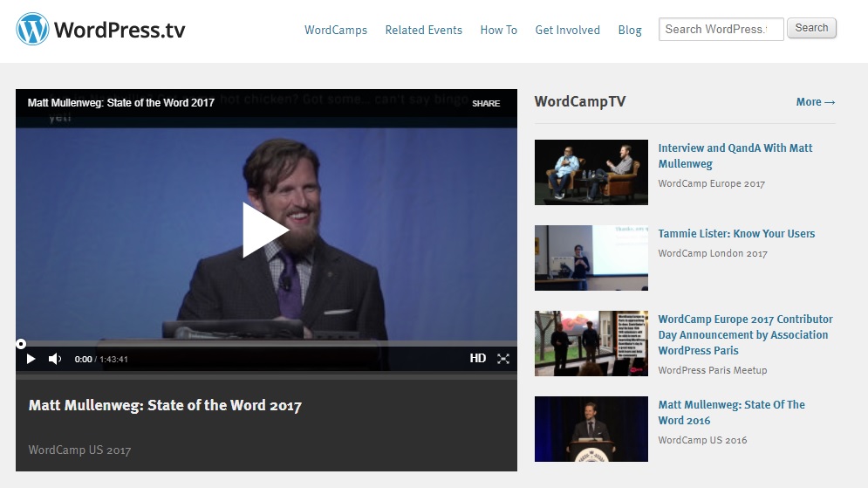This screenshot has height=488, width=868.
Task: Enter fullscreen with the expand icon
Action: coord(503,359)
